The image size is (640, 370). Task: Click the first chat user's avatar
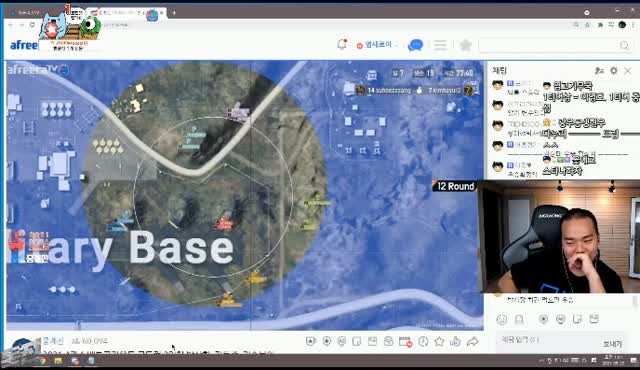[498, 85]
